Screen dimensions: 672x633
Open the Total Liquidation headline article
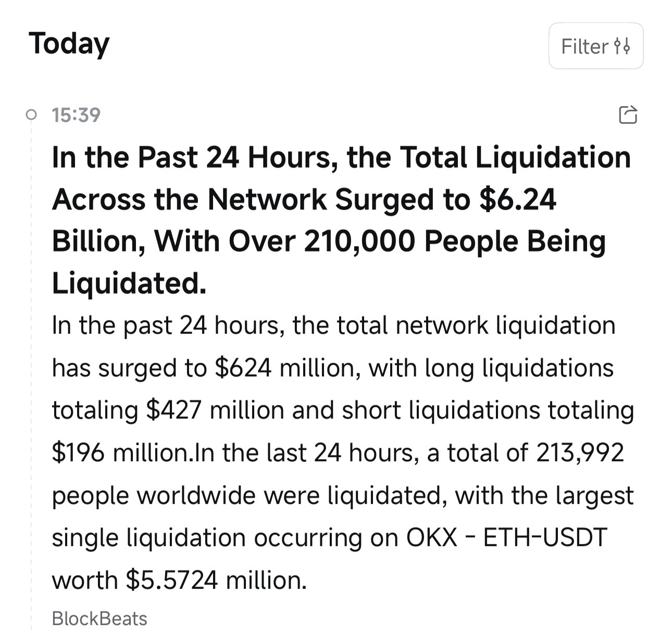(x=341, y=221)
